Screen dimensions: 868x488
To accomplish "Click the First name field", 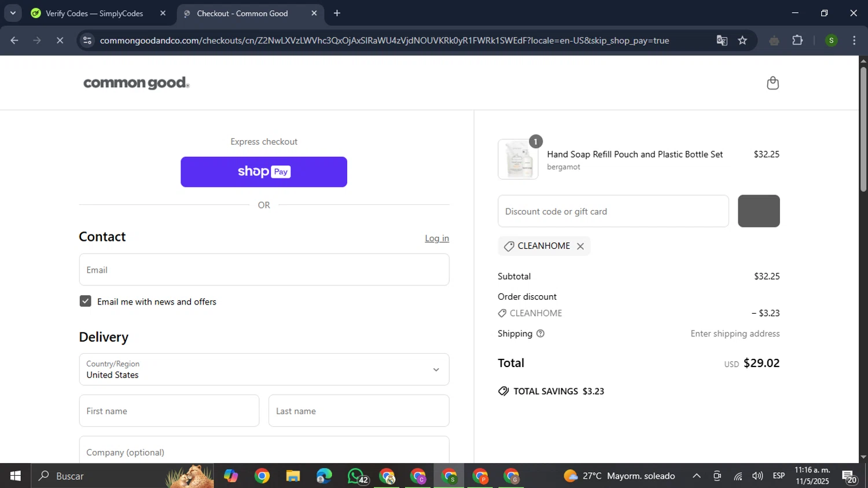I will (x=169, y=411).
